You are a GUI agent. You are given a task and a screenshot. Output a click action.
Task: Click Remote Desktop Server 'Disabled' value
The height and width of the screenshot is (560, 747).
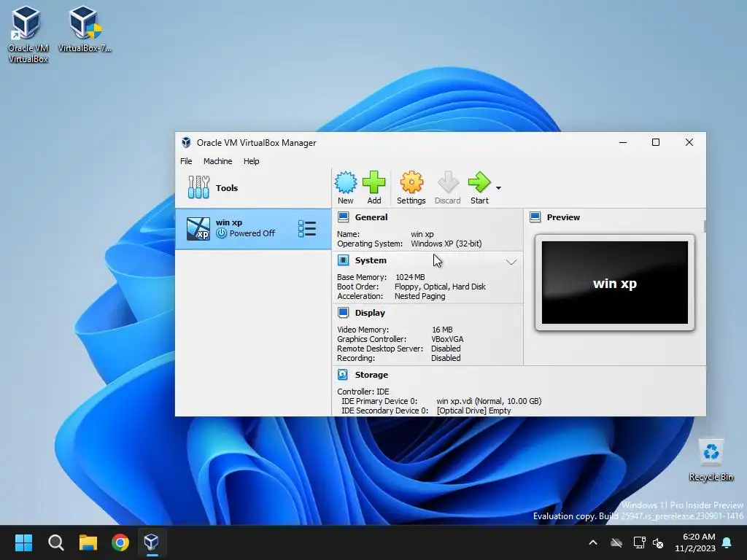click(446, 349)
